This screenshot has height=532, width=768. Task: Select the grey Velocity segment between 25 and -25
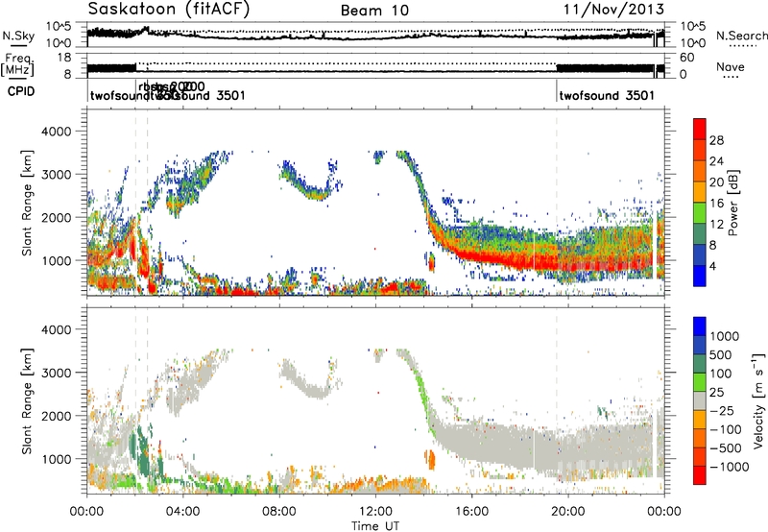[700, 400]
